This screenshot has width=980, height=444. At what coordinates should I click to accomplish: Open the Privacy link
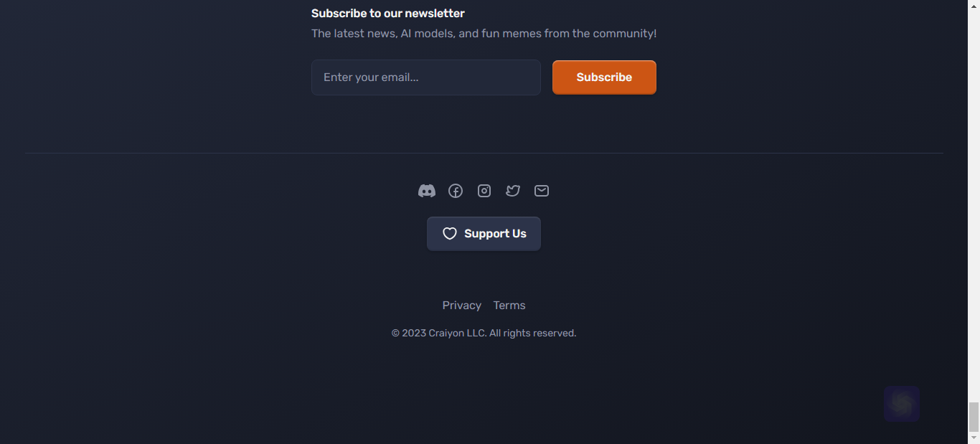point(462,306)
